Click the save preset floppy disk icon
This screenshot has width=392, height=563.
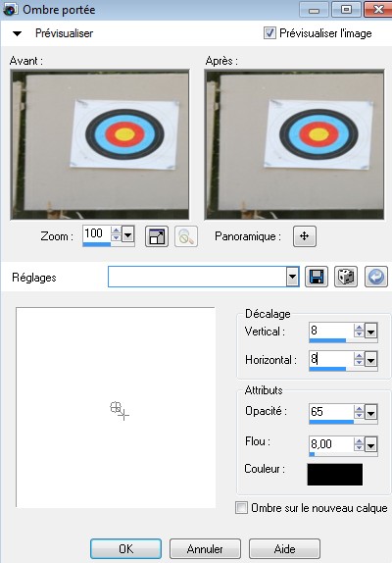click(317, 277)
